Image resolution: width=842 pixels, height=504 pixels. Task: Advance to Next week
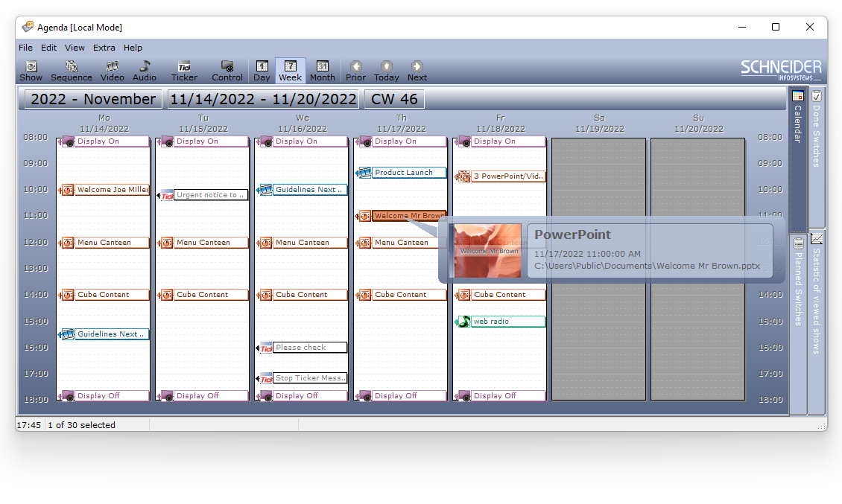[x=417, y=71]
